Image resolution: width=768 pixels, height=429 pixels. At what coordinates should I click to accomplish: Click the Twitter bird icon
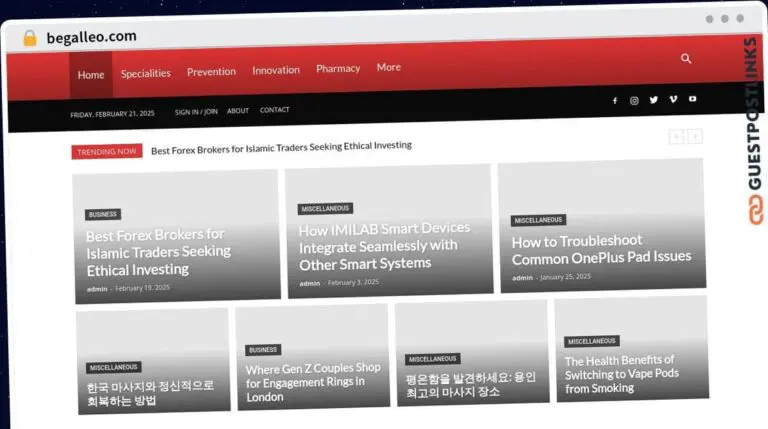[x=653, y=100]
